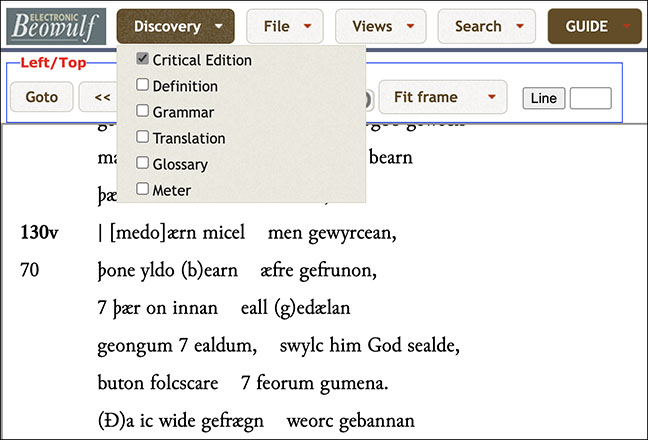648x440 pixels.
Task: Click the word "gefrunon,"
Action: [338, 271]
